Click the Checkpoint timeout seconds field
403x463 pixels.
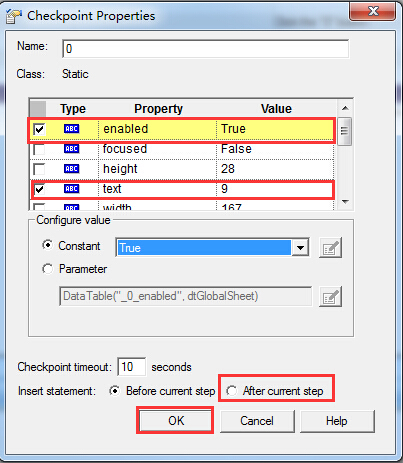131,367
